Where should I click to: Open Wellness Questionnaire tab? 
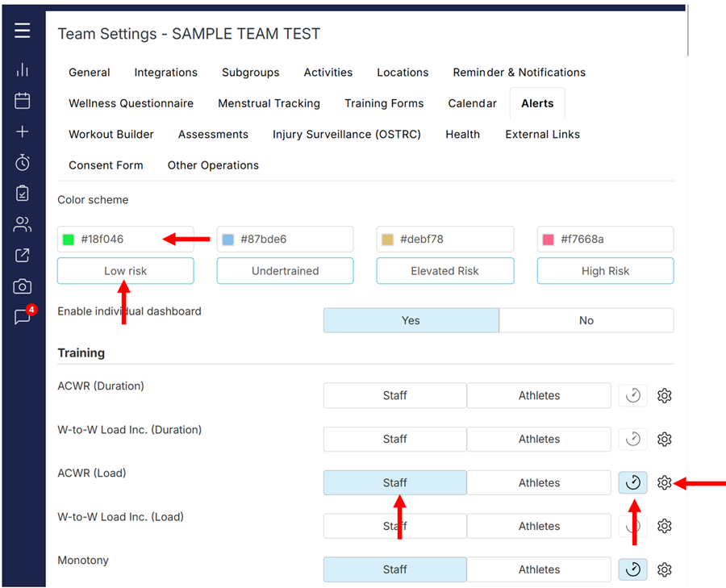(x=131, y=103)
